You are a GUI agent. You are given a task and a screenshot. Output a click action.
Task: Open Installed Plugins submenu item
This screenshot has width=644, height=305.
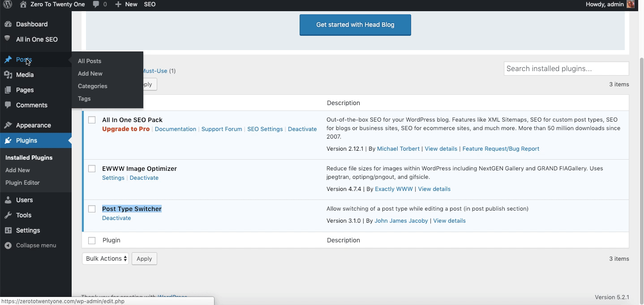tap(29, 157)
